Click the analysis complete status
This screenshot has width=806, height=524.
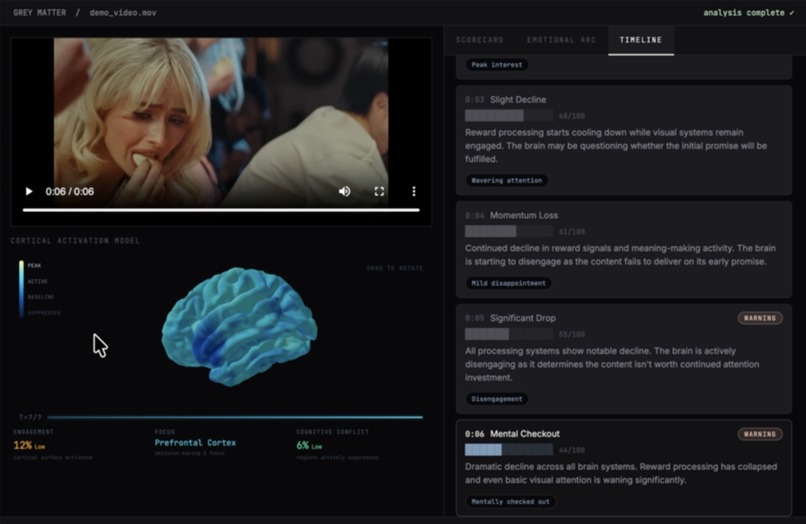[x=748, y=12]
